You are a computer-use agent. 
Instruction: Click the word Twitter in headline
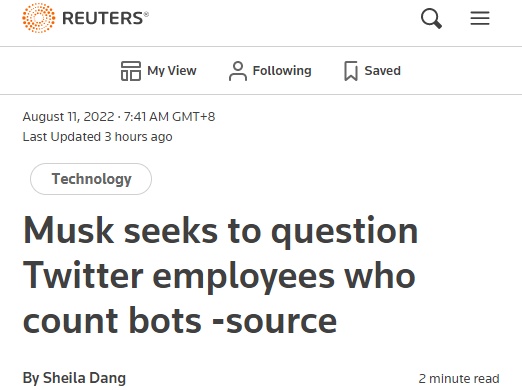click(x=83, y=275)
